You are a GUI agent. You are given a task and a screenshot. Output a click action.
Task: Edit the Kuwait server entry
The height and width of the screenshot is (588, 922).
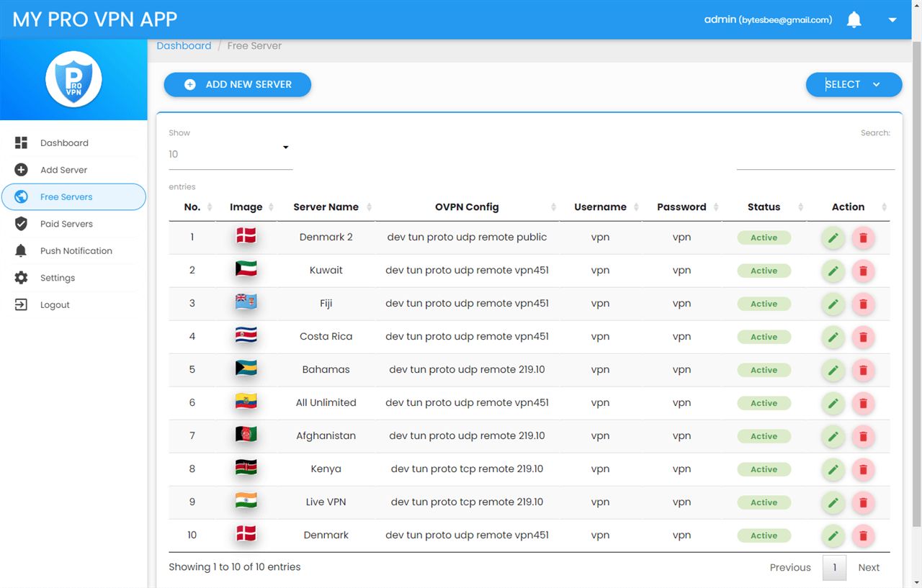833,271
